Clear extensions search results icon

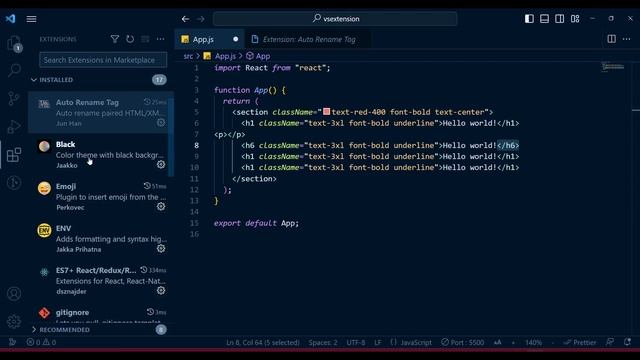pos(145,39)
